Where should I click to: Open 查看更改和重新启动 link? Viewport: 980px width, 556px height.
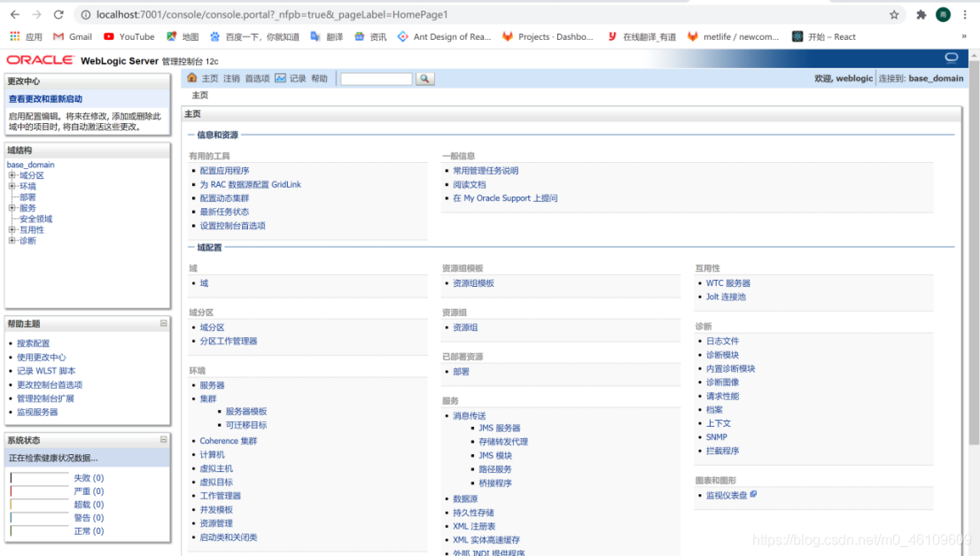coord(45,98)
